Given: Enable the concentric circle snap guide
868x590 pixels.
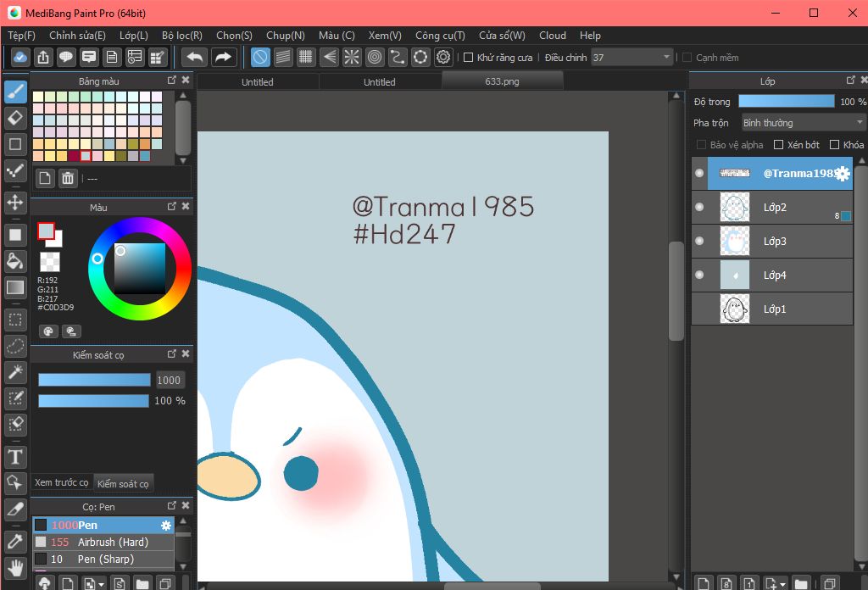Looking at the screenshot, I should [375, 57].
